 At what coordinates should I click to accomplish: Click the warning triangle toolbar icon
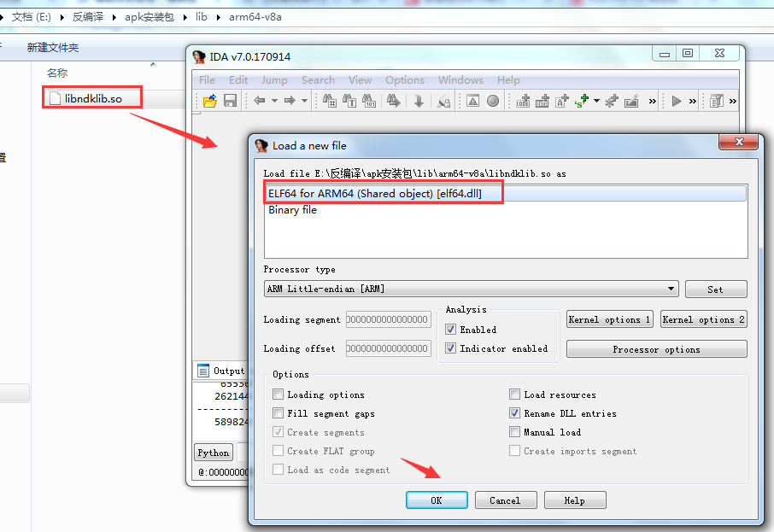473,101
